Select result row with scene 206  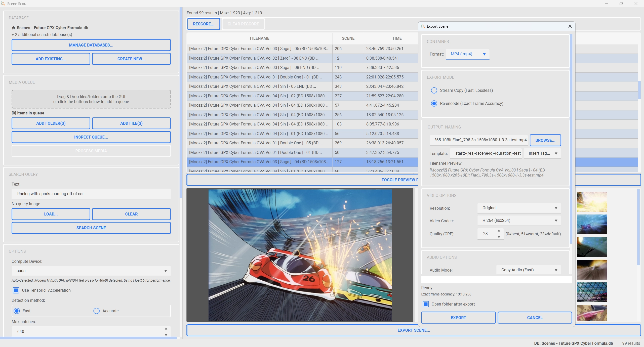coord(302,49)
